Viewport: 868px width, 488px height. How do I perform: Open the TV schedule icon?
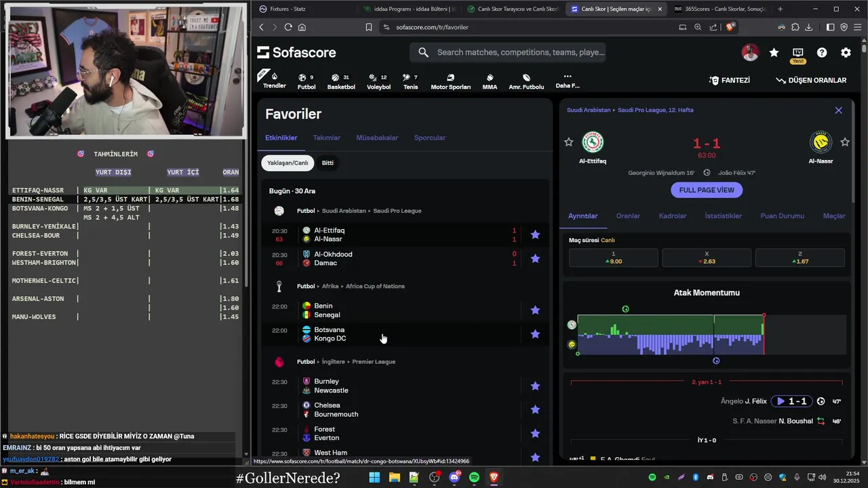pyautogui.click(x=797, y=52)
